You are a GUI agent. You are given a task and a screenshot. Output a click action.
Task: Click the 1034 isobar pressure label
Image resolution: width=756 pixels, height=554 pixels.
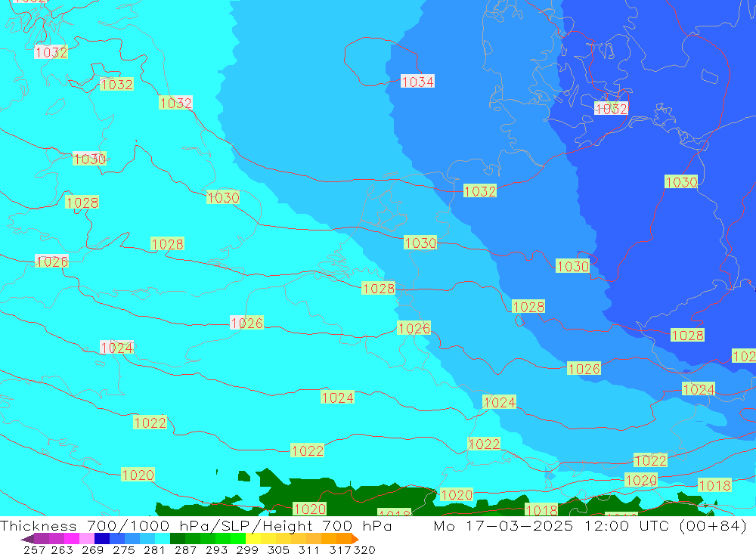tap(417, 82)
